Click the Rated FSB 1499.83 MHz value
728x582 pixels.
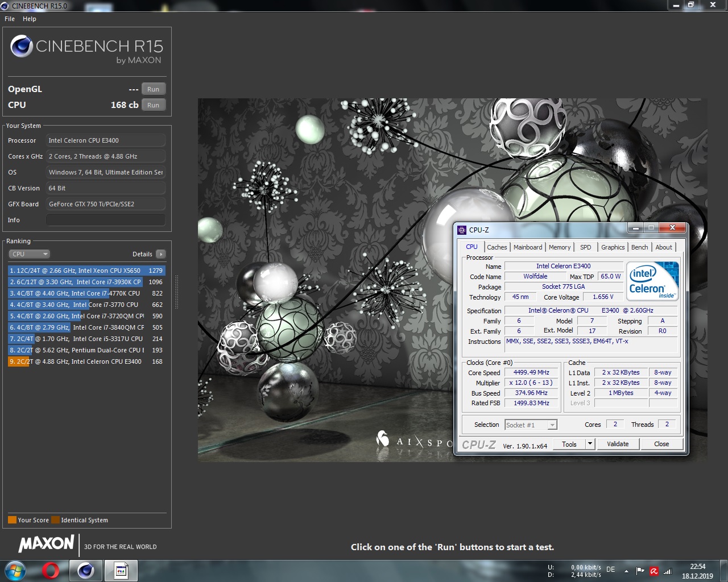click(x=531, y=403)
